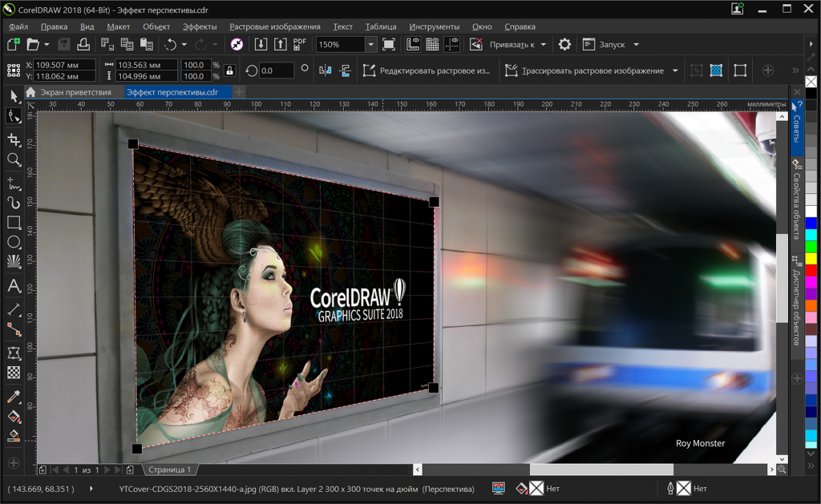Viewport: 821px width, 504px height.
Task: Select the Connector tool
Action: (x=14, y=329)
